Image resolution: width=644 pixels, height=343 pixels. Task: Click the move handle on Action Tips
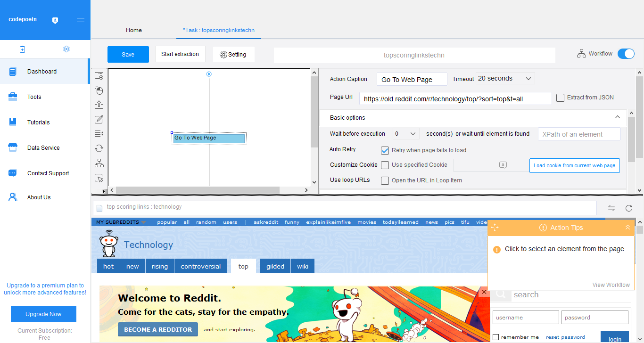[495, 228]
